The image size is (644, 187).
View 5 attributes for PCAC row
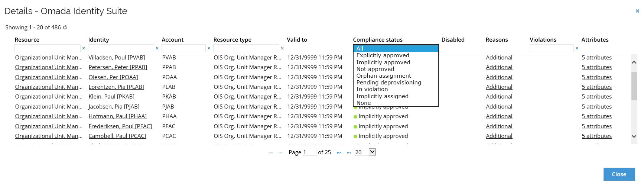(x=597, y=136)
